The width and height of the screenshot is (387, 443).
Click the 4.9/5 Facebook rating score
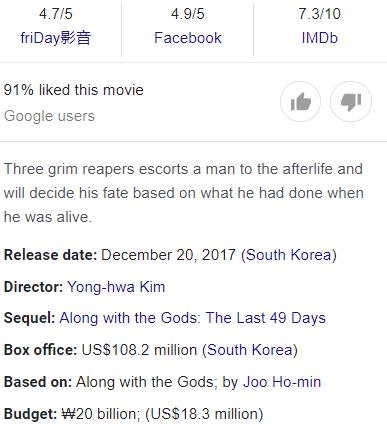(x=188, y=14)
